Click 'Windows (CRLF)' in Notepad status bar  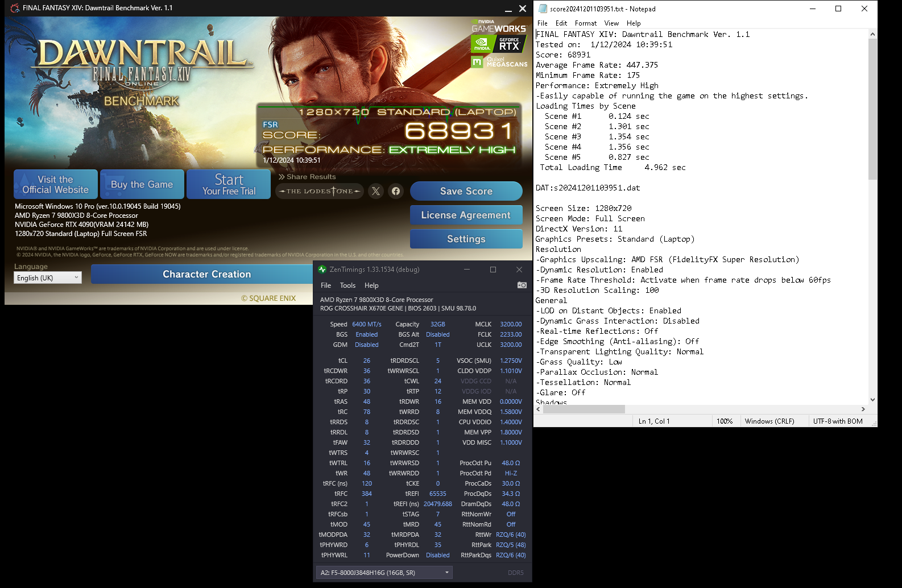click(x=769, y=421)
